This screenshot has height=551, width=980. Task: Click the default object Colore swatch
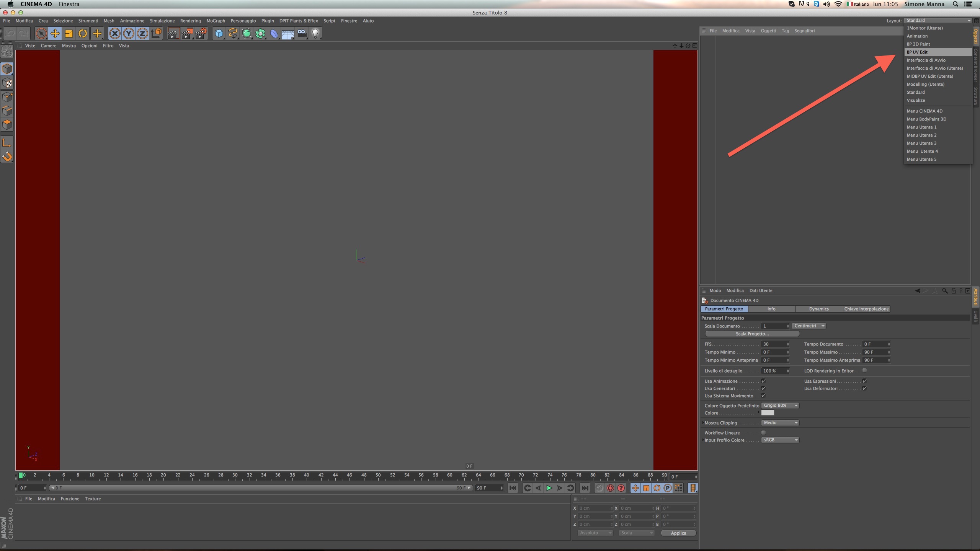[x=768, y=413]
